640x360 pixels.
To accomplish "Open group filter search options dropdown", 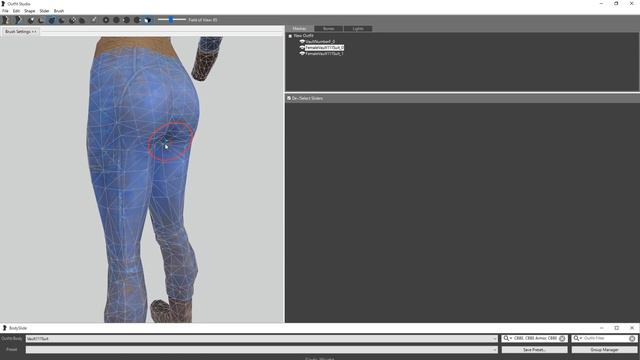I will pyautogui.click(x=508, y=338).
